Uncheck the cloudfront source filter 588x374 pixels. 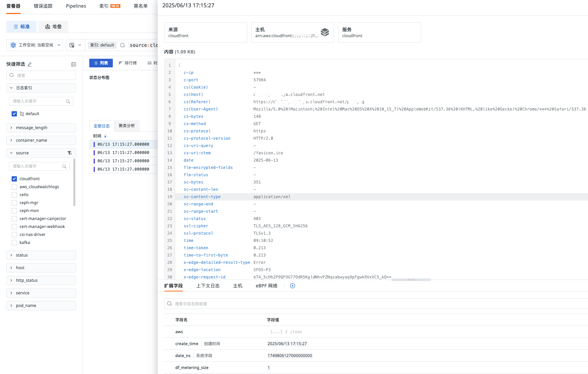[x=14, y=179]
